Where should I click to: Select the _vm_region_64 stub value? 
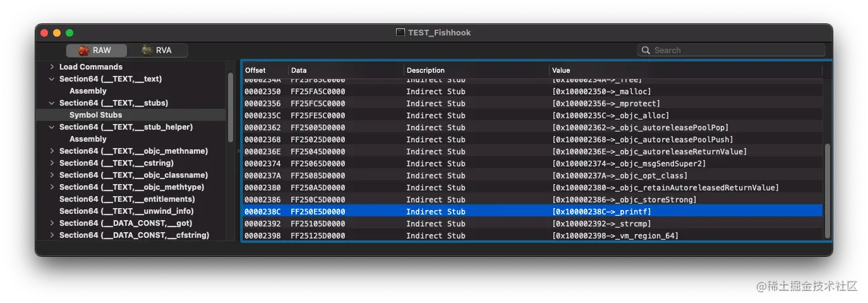click(x=615, y=236)
